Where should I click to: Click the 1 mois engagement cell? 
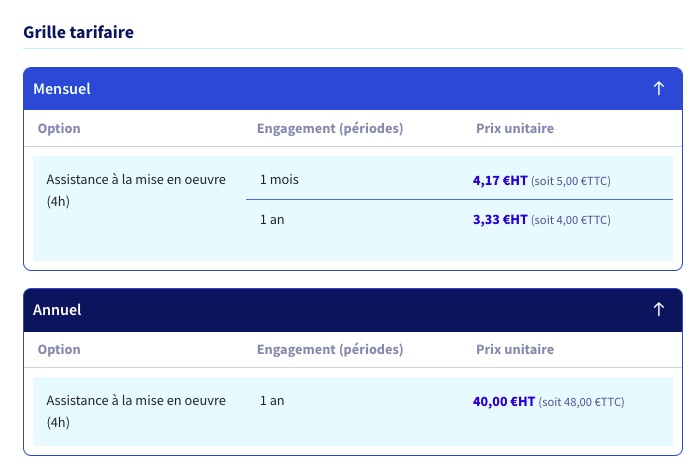tap(279, 180)
